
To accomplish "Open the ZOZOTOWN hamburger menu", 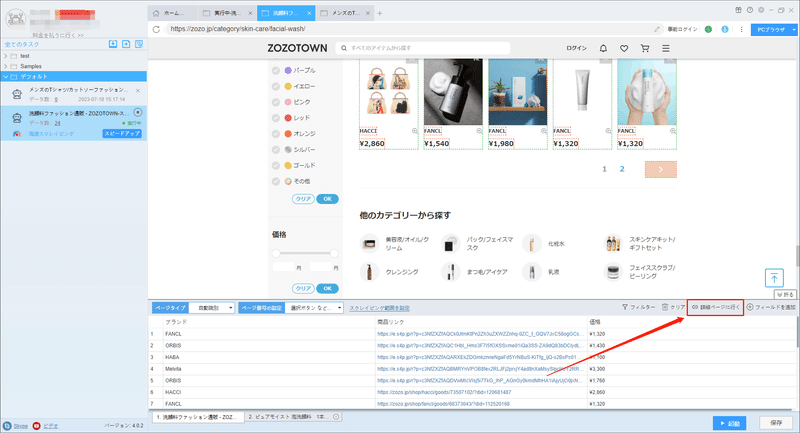I will click(666, 48).
